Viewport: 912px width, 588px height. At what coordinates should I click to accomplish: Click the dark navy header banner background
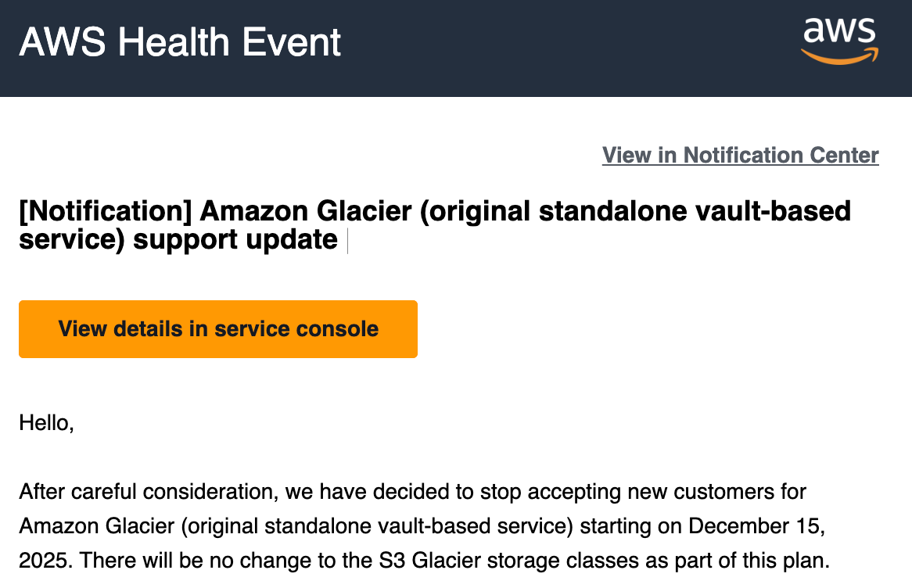click(548, 47)
